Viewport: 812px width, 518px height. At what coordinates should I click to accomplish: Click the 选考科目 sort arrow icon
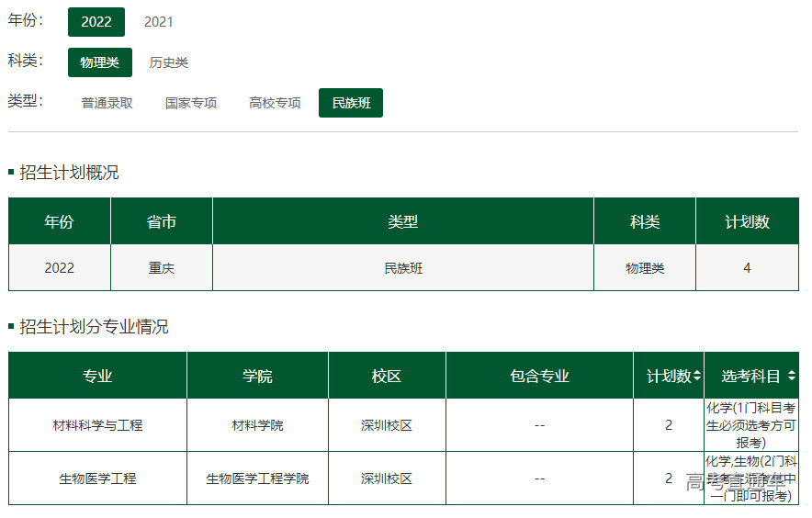(792, 376)
